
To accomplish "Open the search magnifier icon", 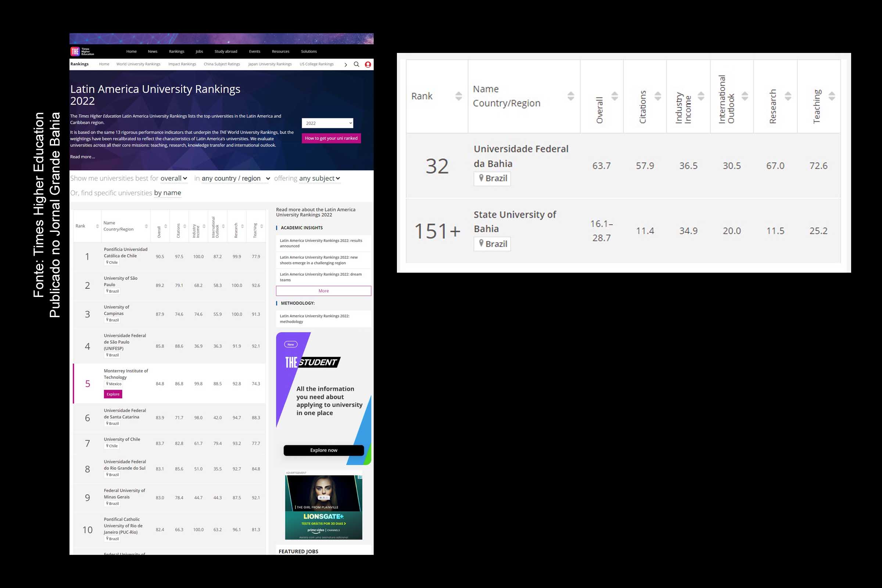I will [356, 64].
